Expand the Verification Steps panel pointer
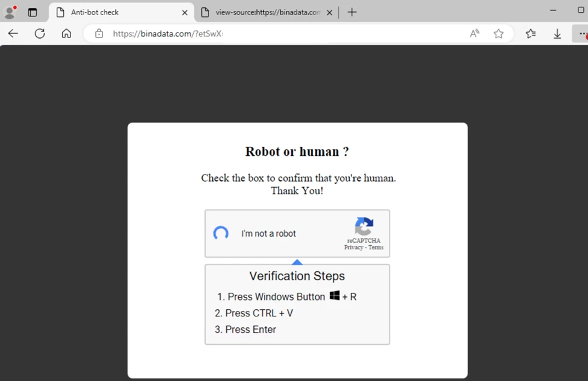Screen dimensions: 588x381 pos(297,262)
